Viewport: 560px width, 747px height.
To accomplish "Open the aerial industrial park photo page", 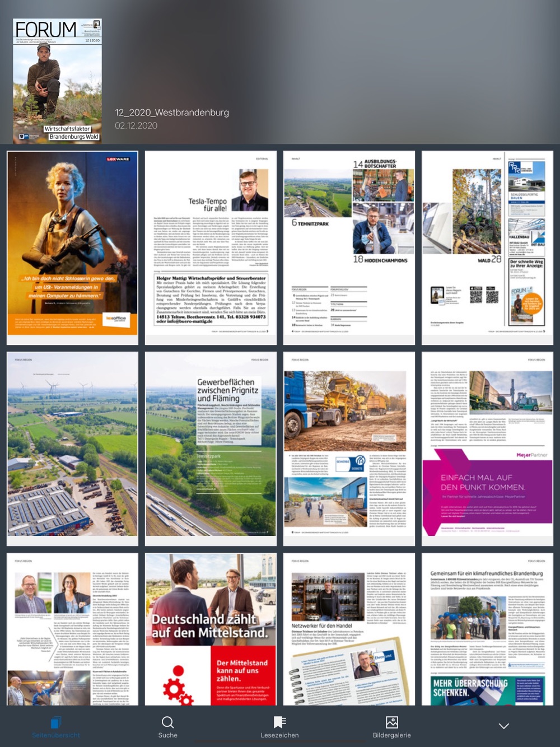I will pyautogui.click(x=72, y=449).
